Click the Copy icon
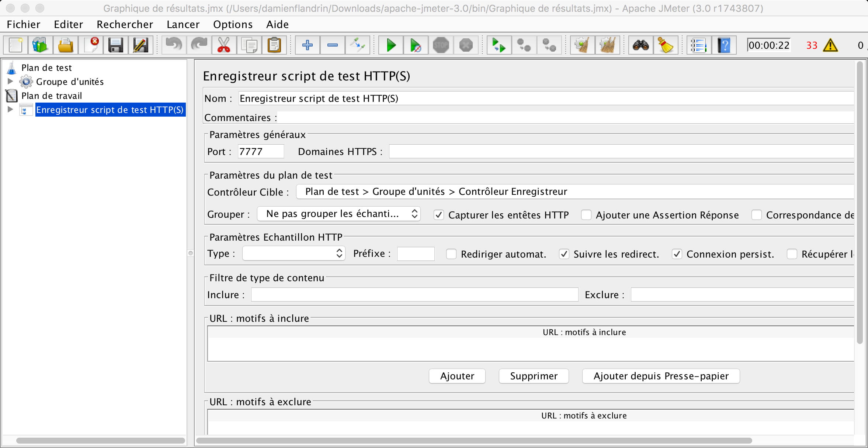The width and height of the screenshot is (868, 448). click(x=249, y=45)
